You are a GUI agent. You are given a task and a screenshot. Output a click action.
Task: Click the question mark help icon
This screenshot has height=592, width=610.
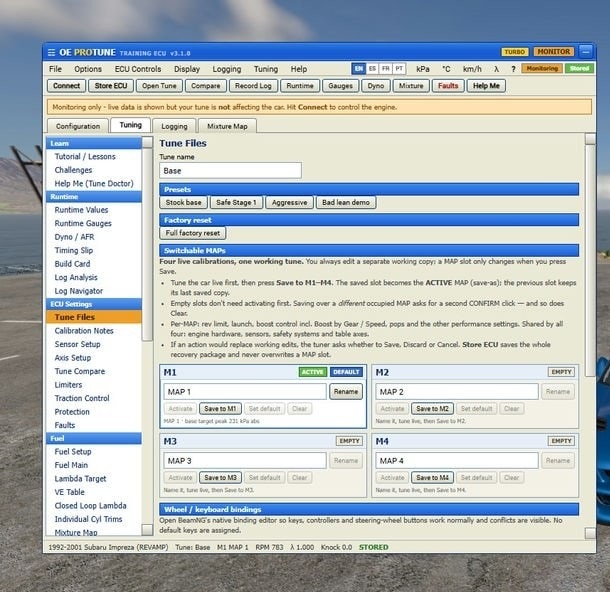[x=513, y=69]
